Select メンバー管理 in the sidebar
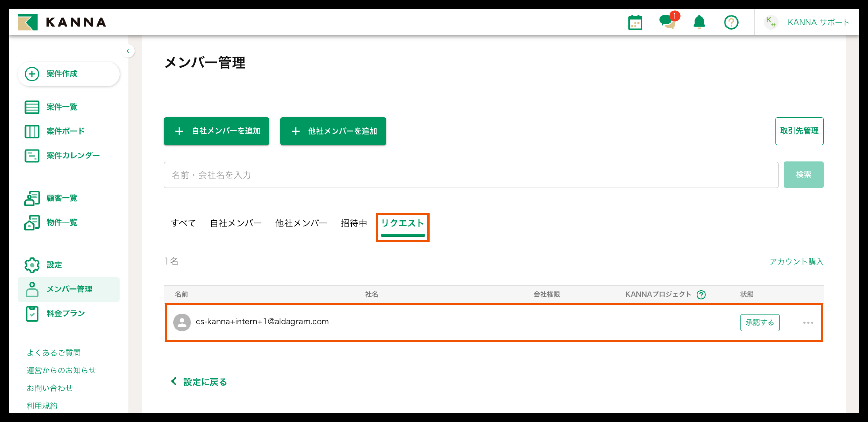 pos(69,289)
